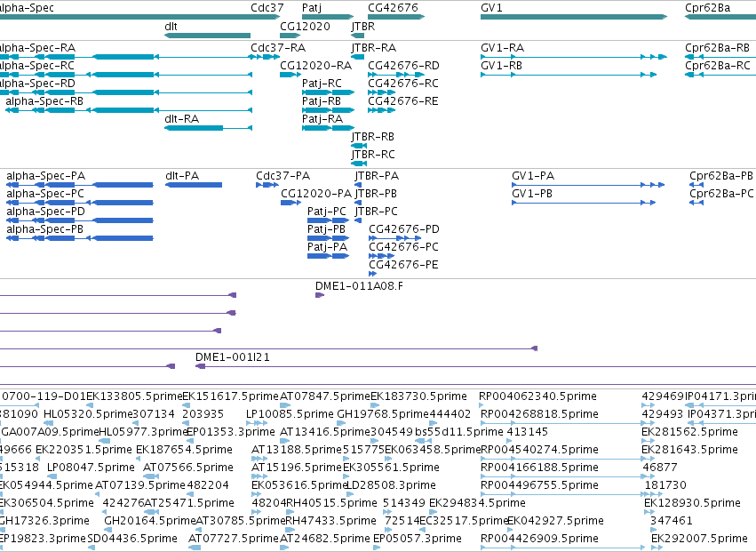This screenshot has height=552, width=756.
Task: Select EST LP10085.5prime label
Action: [290, 414]
